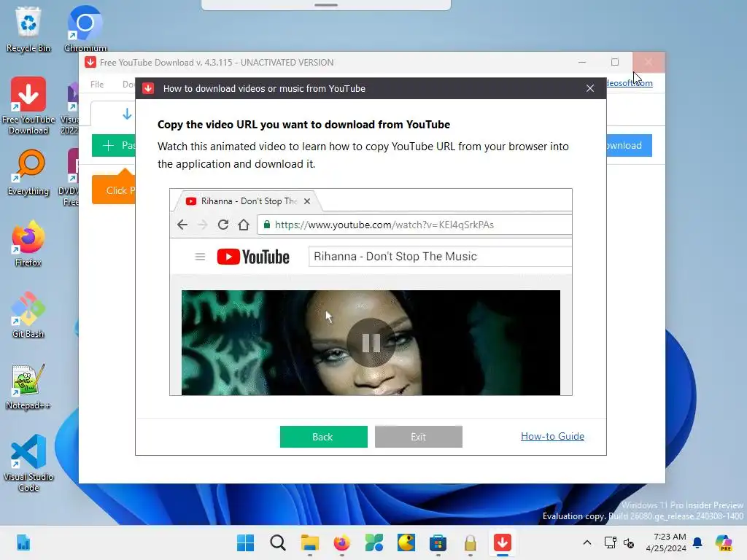Open the Git Bash desktop shortcut
The height and width of the screenshot is (560, 747).
[28, 315]
